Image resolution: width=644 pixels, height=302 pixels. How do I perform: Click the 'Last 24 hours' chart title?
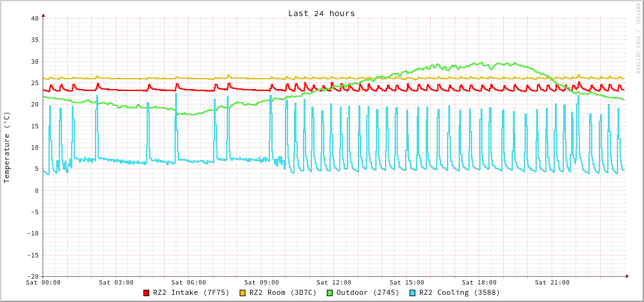[x=321, y=14]
